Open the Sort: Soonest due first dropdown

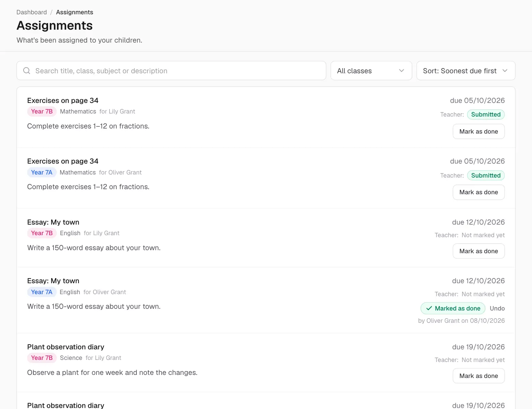(465, 71)
